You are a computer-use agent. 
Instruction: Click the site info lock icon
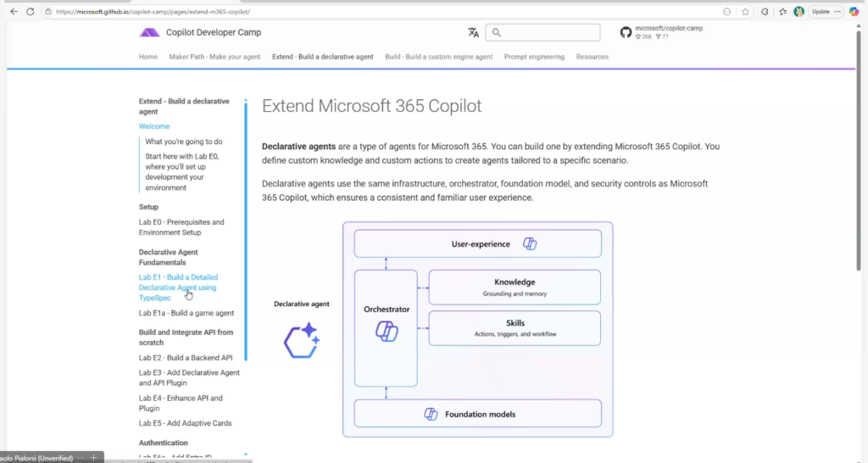coord(48,12)
